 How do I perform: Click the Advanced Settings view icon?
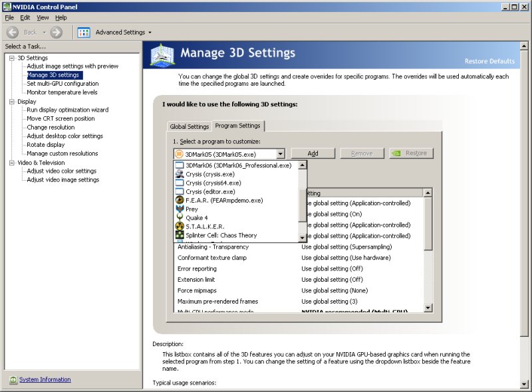point(84,33)
